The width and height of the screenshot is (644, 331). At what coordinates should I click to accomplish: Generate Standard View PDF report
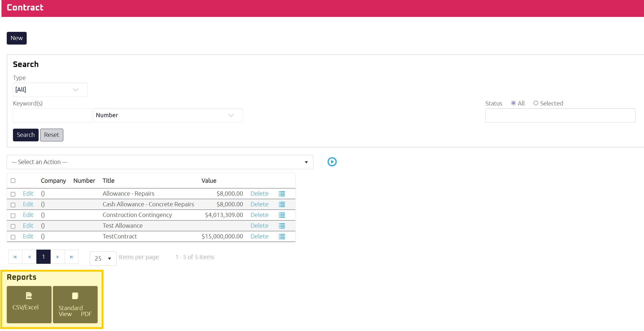pyautogui.click(x=75, y=305)
